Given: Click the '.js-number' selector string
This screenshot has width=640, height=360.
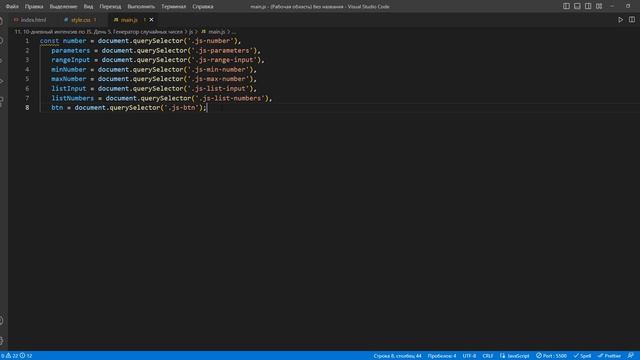Looking at the screenshot, I should [x=211, y=41].
